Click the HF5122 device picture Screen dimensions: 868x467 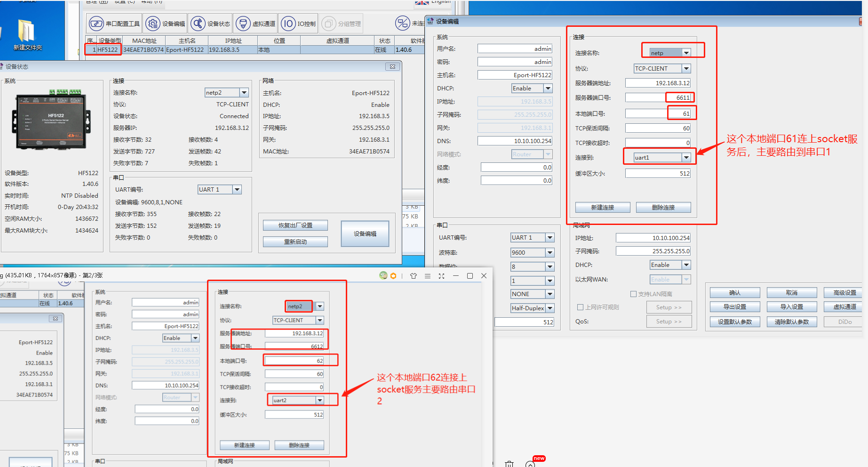51,119
